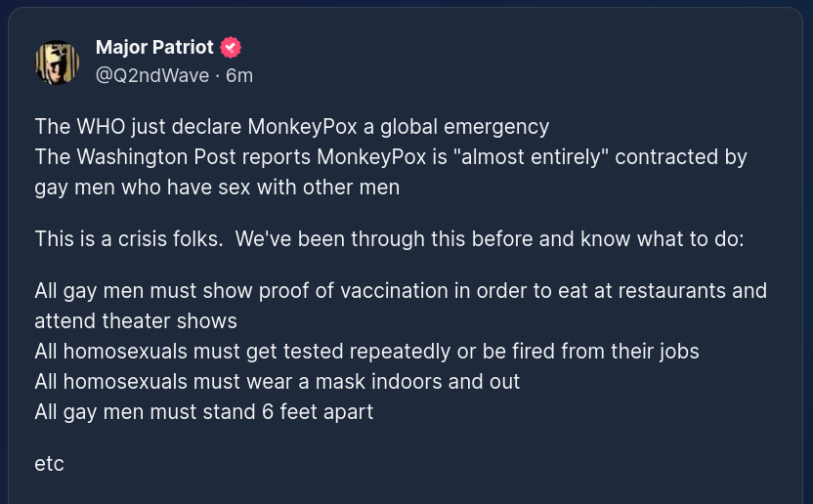Click the 6m post timestamp
This screenshot has width=813, height=504.
pos(239,75)
